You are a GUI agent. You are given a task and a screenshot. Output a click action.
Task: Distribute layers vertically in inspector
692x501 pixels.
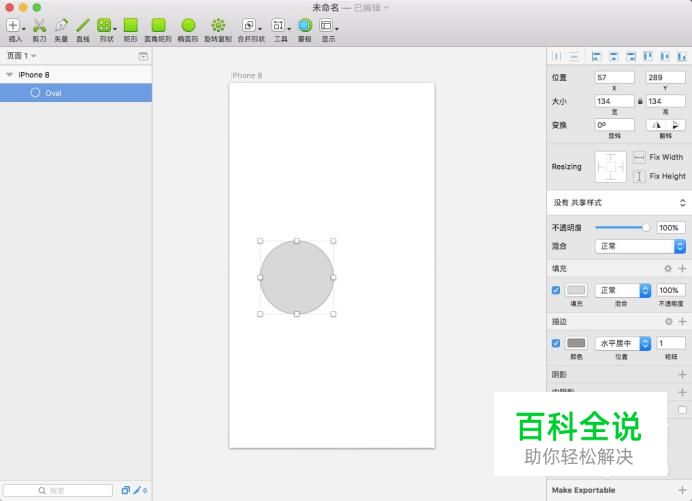click(x=574, y=56)
